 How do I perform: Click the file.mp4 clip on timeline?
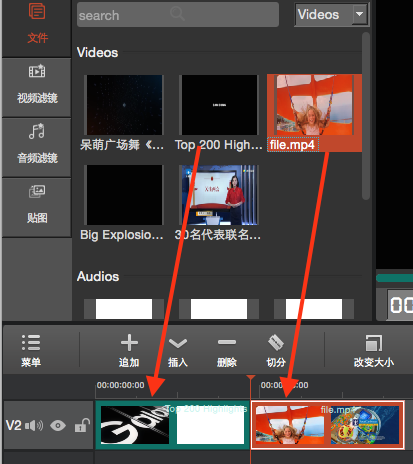328,425
